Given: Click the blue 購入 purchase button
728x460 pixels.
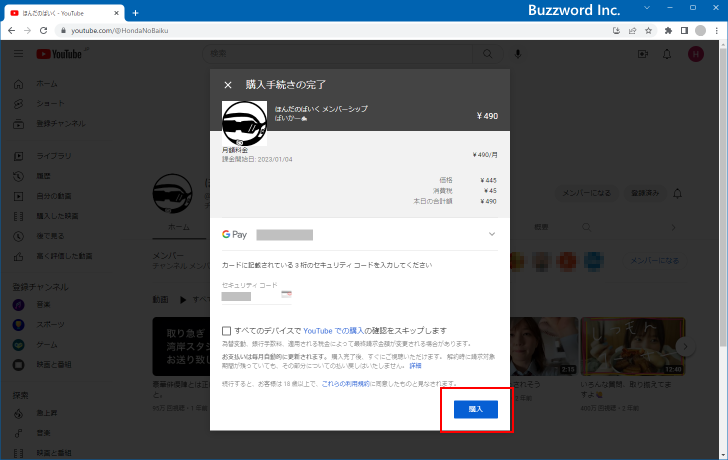Looking at the screenshot, I should 475,409.
